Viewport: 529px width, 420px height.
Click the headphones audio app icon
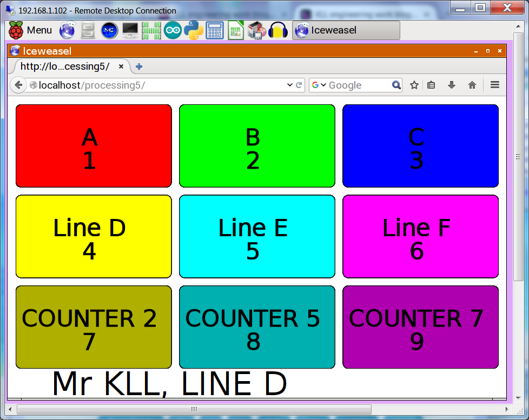pyautogui.click(x=278, y=30)
